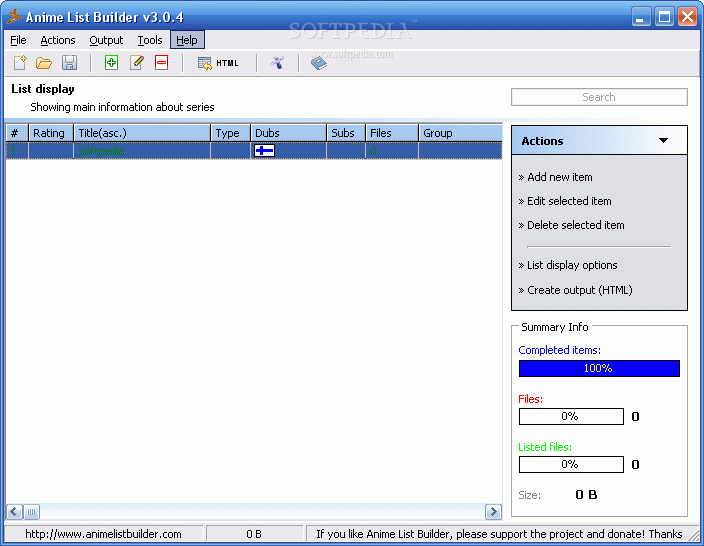
Task: Open the Actions menu
Action: pos(58,40)
